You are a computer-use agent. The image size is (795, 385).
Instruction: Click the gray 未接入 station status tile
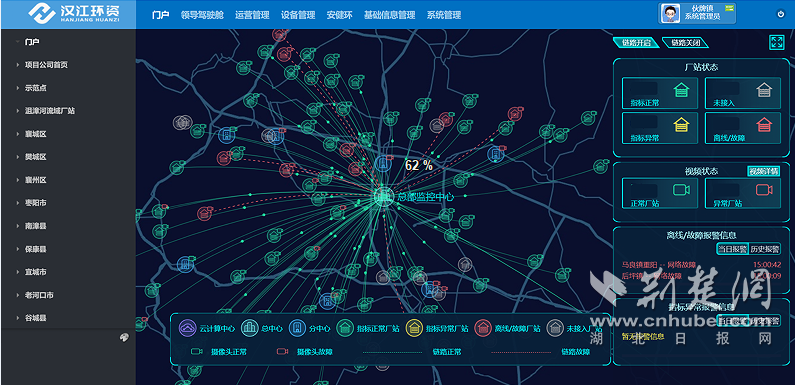pos(743,93)
